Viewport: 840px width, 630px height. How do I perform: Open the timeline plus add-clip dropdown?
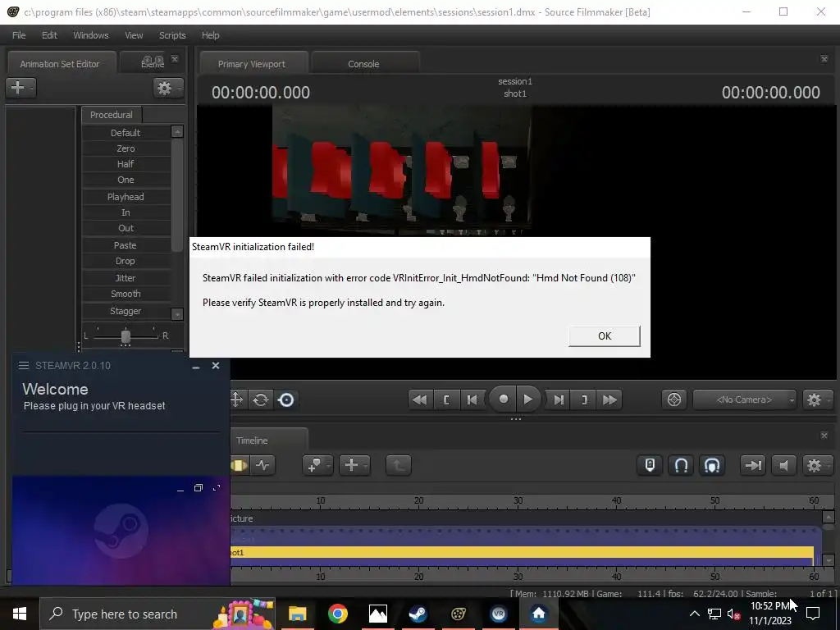354,465
